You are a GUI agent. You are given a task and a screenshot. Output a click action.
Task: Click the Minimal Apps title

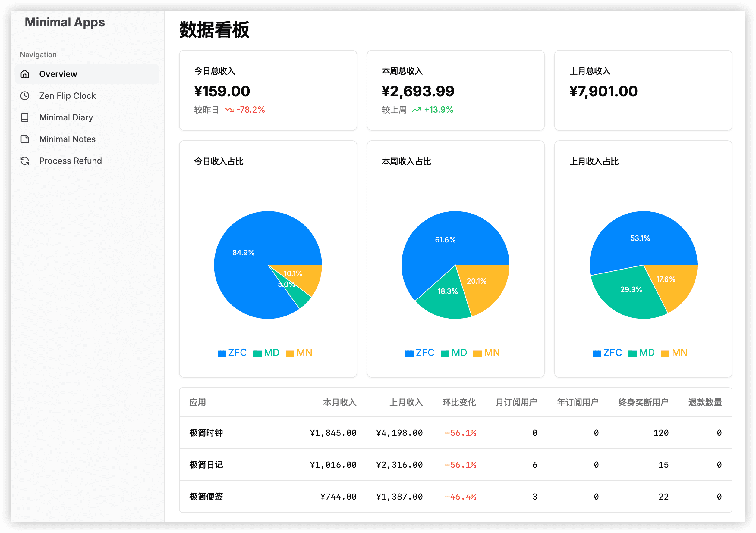tap(65, 22)
